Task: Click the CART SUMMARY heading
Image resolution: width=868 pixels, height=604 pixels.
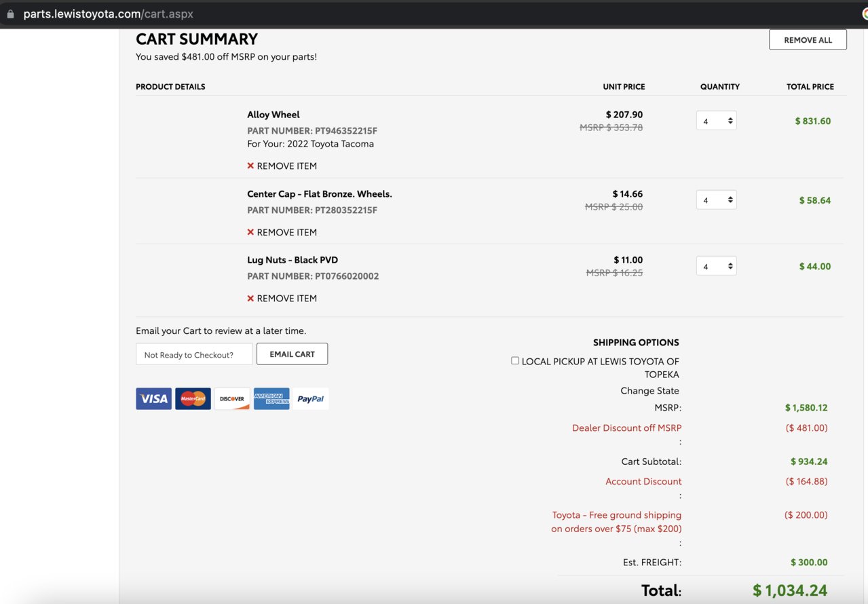Action: coord(197,39)
